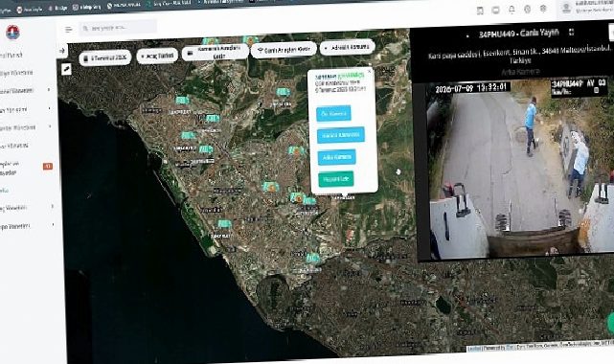Image resolution: width=614 pixels, height=364 pixels.
Task: Click the first header icon left of monitor
Action: tap(480, 11)
